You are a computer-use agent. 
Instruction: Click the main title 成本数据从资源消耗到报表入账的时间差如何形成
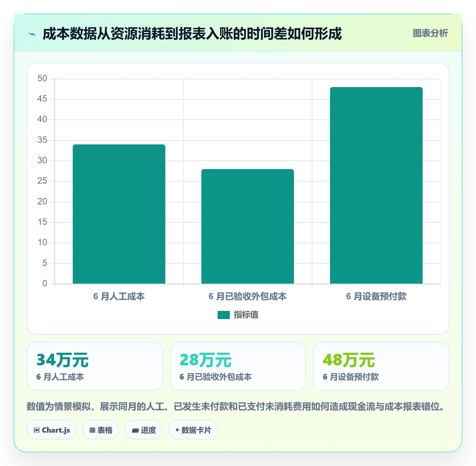[x=192, y=34]
